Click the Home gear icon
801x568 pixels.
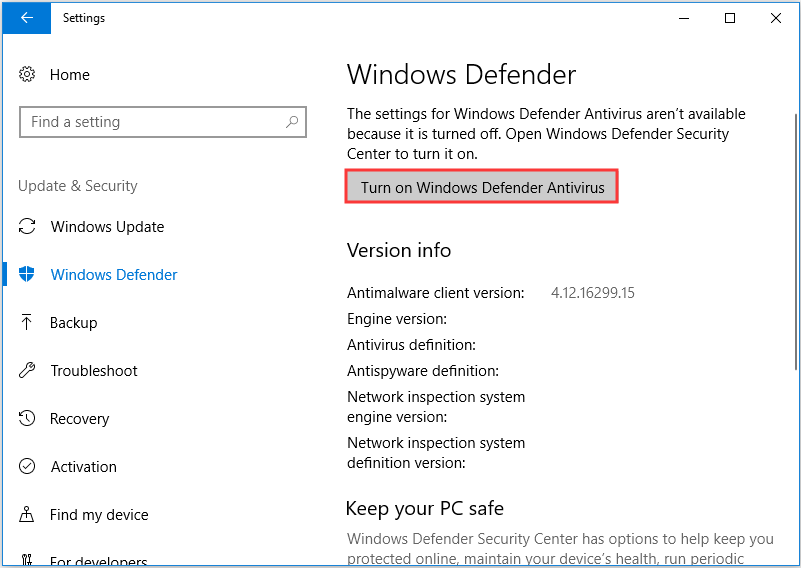[x=27, y=75]
